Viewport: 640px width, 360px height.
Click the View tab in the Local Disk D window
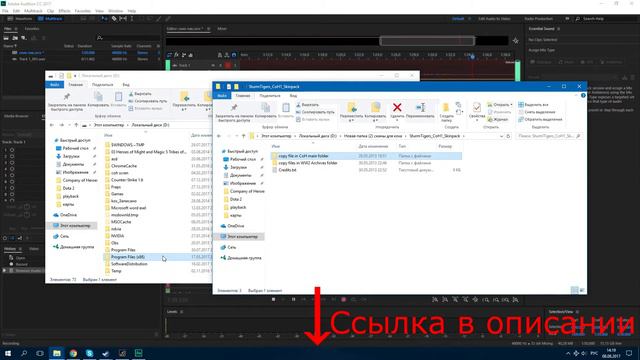pyautogui.click(x=126, y=84)
